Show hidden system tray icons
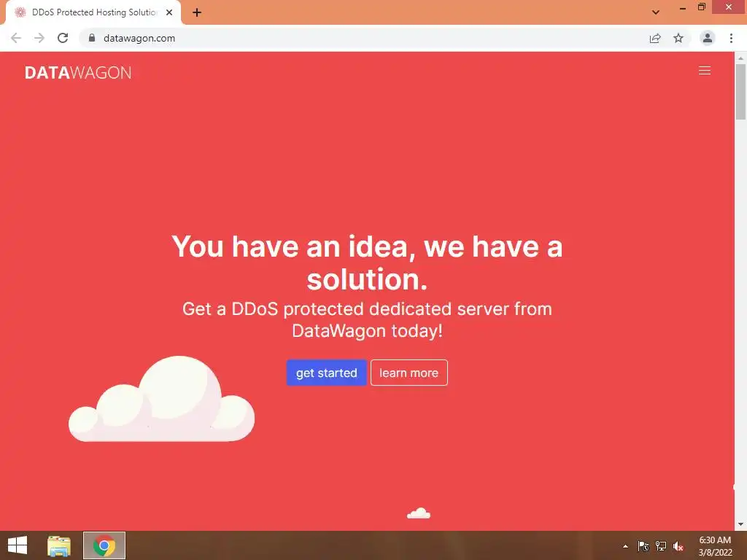Image resolution: width=747 pixels, height=560 pixels. pos(625,546)
